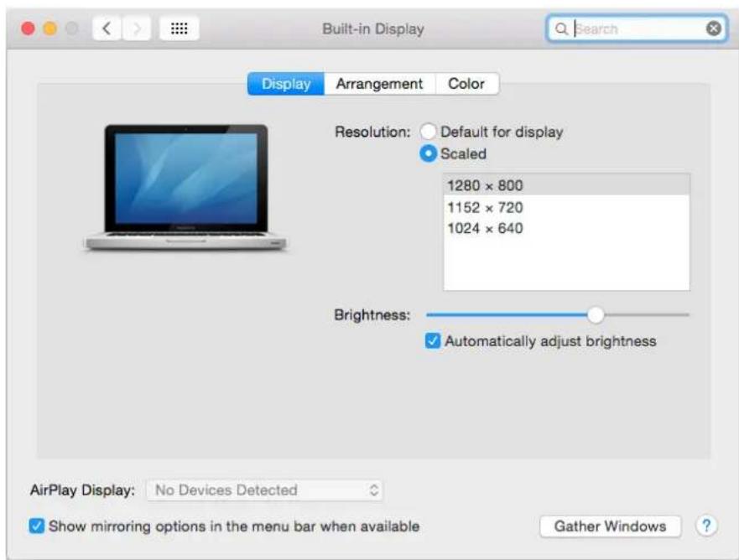Viewport: 739px width, 560px height.
Task: Click in the Search input field
Action: point(637,29)
